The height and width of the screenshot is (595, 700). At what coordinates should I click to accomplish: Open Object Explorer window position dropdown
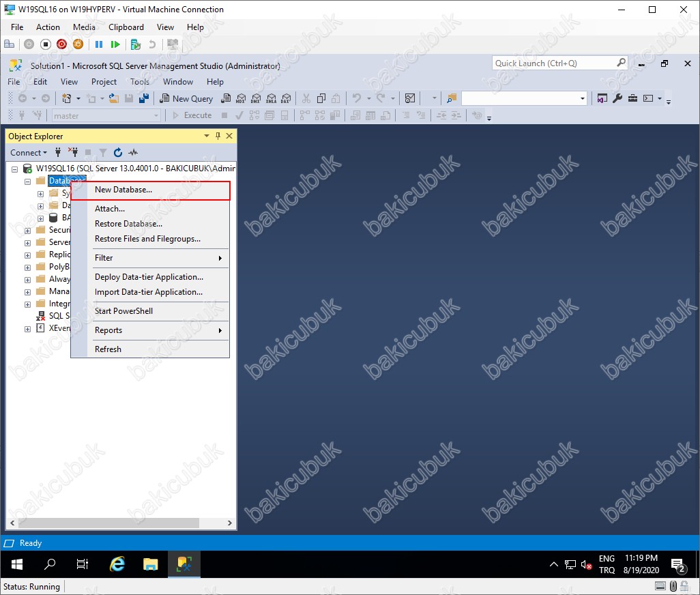[x=206, y=136]
